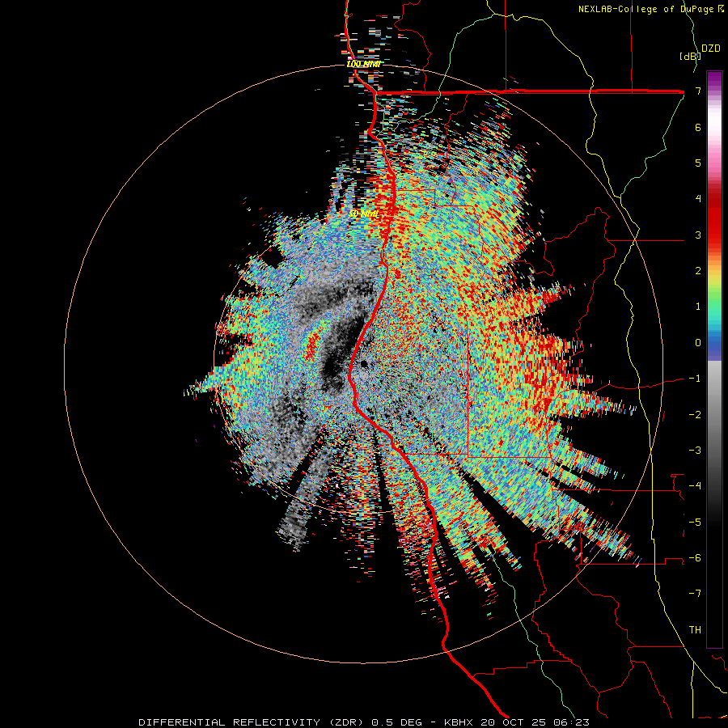Click the 2 value on the color scale
The image size is (728, 728).
[698, 271]
